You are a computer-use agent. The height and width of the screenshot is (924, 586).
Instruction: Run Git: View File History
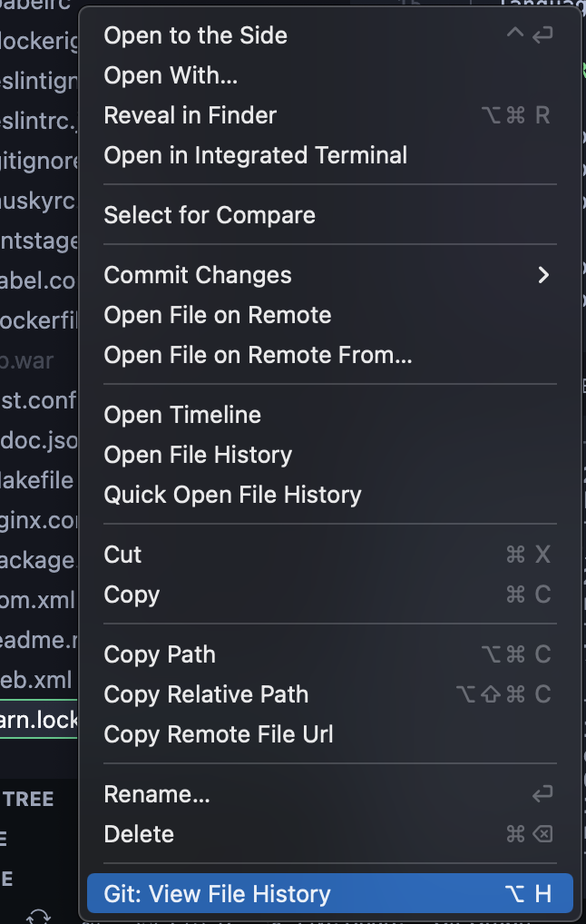coord(217,894)
